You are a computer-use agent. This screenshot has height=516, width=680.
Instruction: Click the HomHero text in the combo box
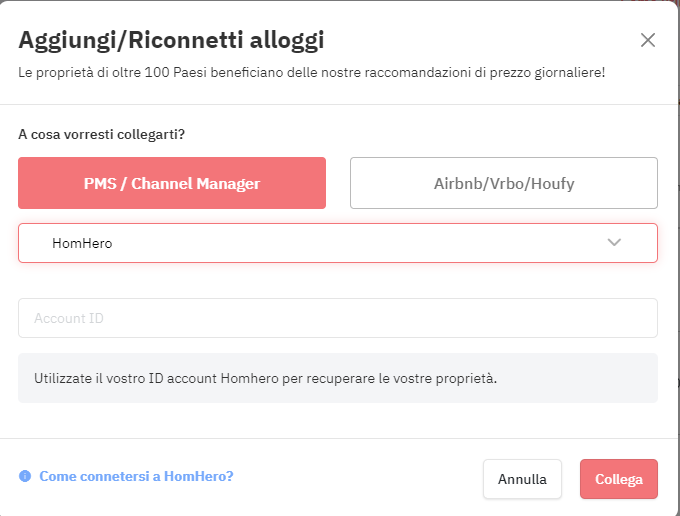click(82, 243)
